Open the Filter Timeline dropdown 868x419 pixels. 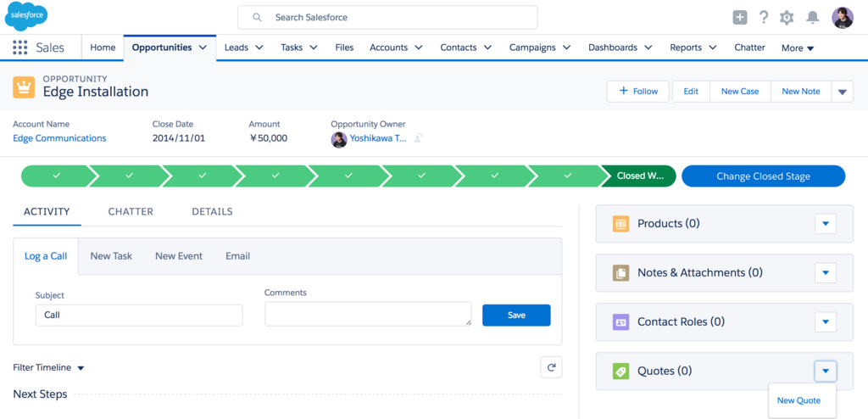[48, 367]
